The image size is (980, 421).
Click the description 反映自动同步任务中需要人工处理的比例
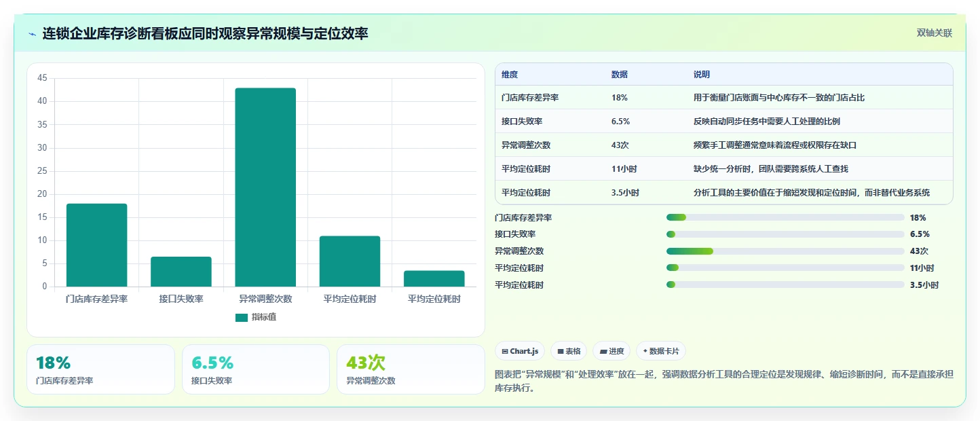pos(767,122)
